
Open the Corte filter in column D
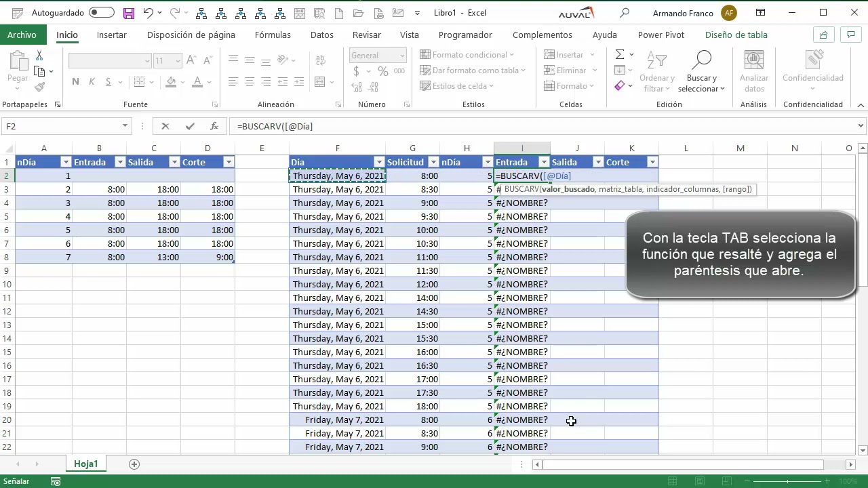click(x=229, y=162)
